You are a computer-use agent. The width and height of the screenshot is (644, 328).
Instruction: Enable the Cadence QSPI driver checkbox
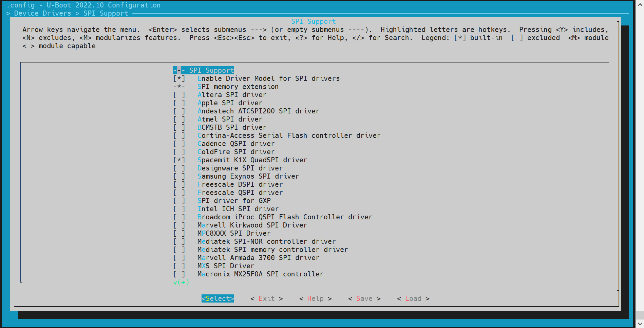[x=179, y=144]
